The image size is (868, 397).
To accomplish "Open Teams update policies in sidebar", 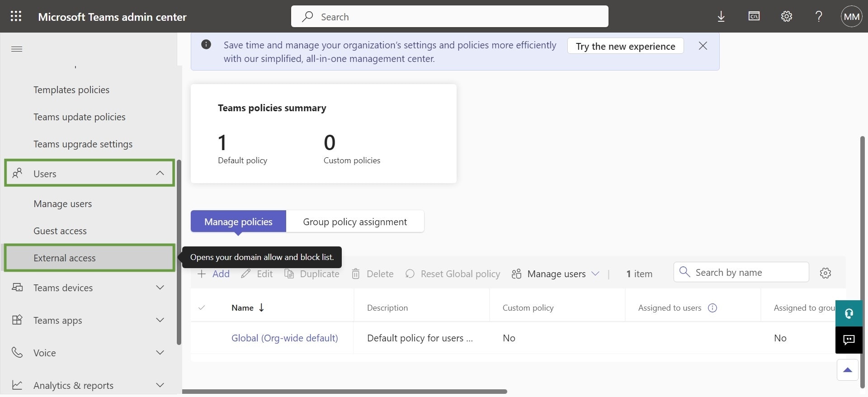I will point(80,117).
